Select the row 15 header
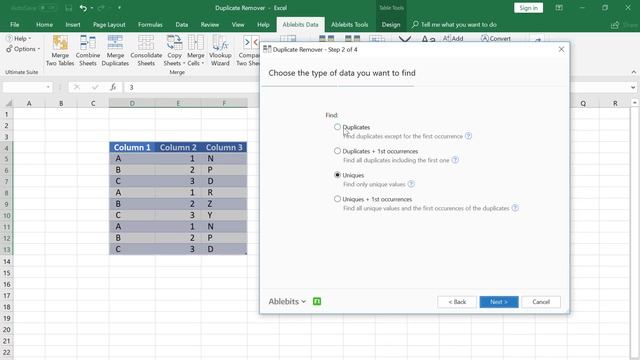 coord(7,273)
